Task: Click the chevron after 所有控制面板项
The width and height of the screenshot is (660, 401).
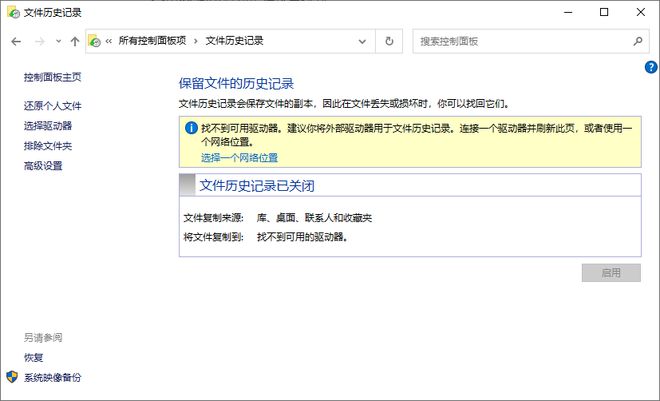Action: click(196, 41)
